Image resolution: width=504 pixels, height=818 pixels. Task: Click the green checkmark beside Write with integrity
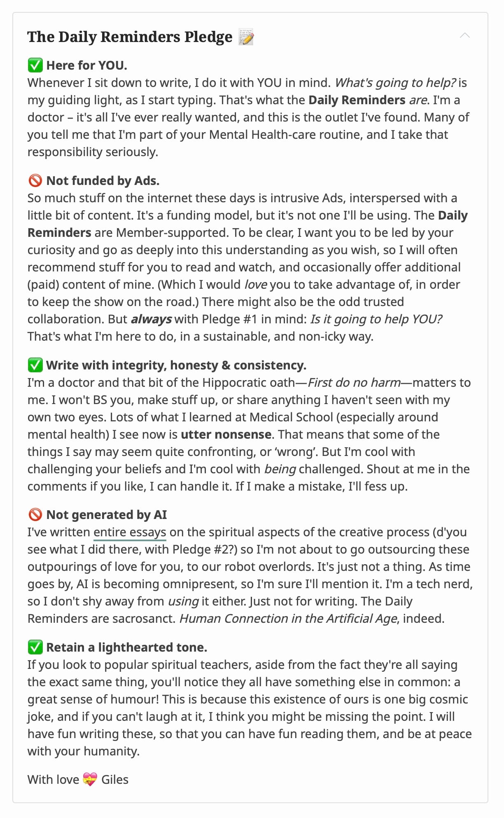coord(35,365)
